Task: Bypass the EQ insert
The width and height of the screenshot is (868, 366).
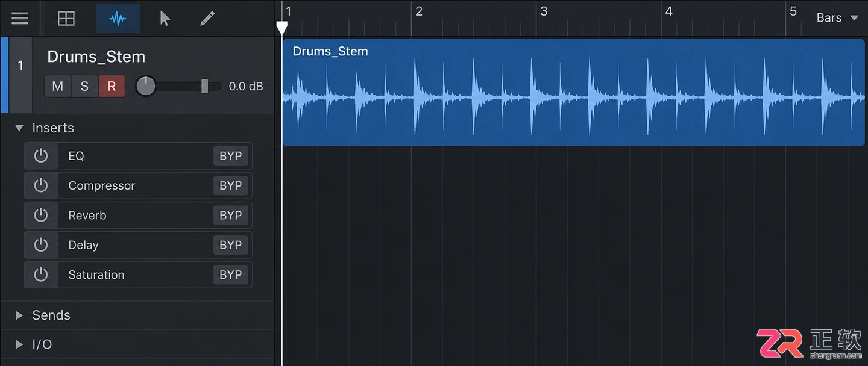Action: (x=230, y=156)
